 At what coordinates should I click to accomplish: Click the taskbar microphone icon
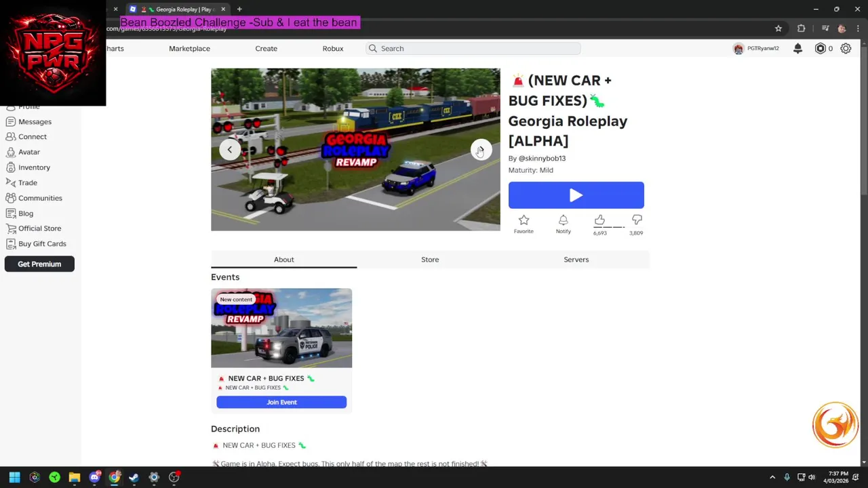[x=787, y=477]
